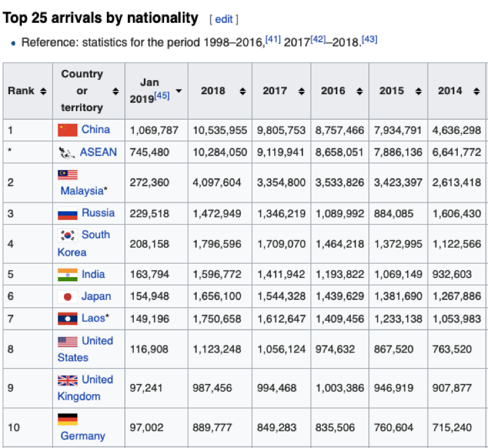Image resolution: width=488 pixels, height=448 pixels.
Task: Open the edit link beside section heading
Action: point(224,20)
